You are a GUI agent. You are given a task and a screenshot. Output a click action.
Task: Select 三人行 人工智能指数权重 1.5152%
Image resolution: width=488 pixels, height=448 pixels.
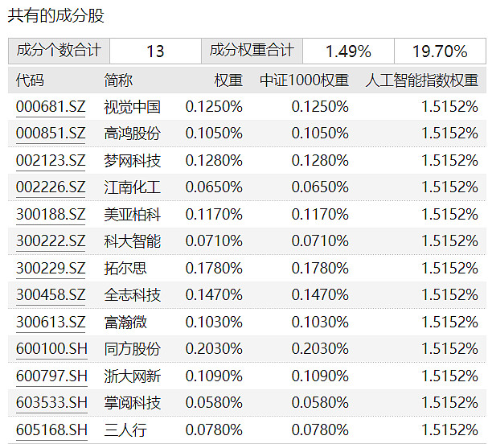coord(449,430)
